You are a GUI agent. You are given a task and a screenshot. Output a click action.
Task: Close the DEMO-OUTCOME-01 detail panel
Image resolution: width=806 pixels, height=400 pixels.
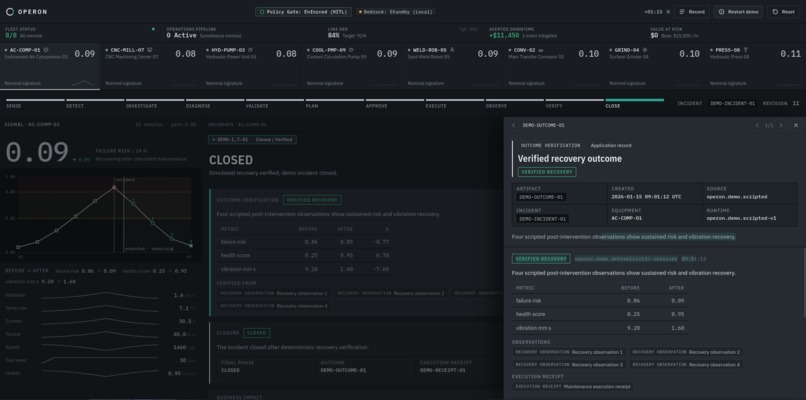tap(796, 125)
